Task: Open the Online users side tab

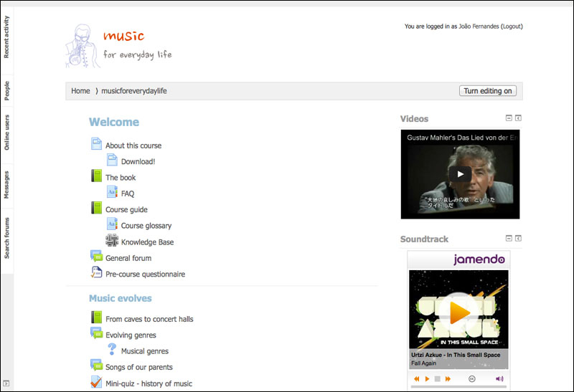Action: click(x=6, y=132)
